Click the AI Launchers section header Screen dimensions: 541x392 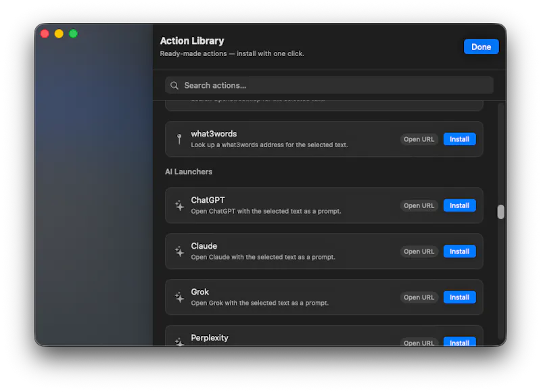(x=189, y=172)
